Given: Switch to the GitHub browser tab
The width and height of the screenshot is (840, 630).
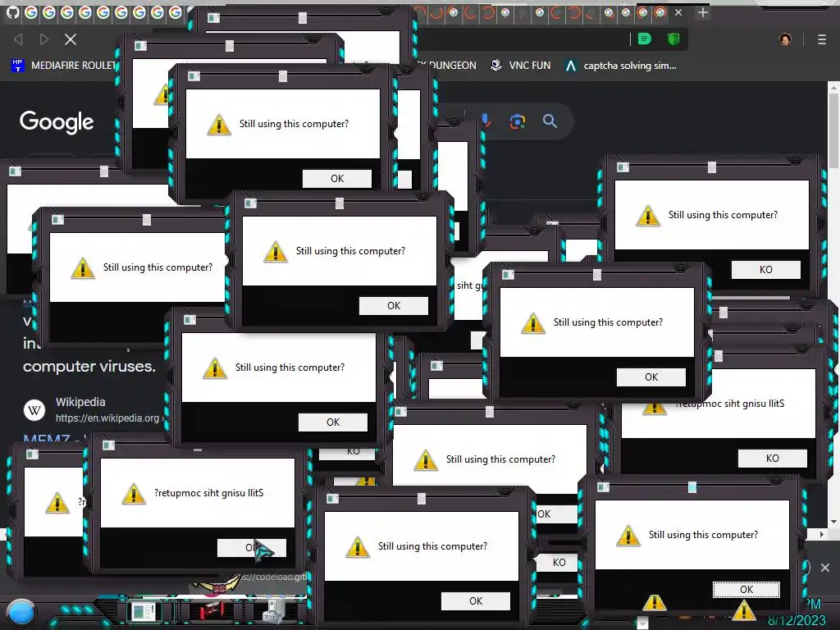Looking at the screenshot, I should point(13,12).
